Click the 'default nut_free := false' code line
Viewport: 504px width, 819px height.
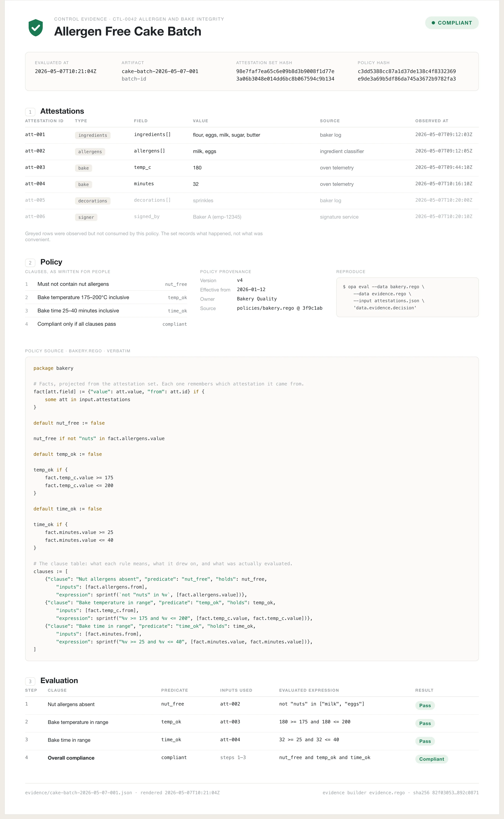pos(69,423)
